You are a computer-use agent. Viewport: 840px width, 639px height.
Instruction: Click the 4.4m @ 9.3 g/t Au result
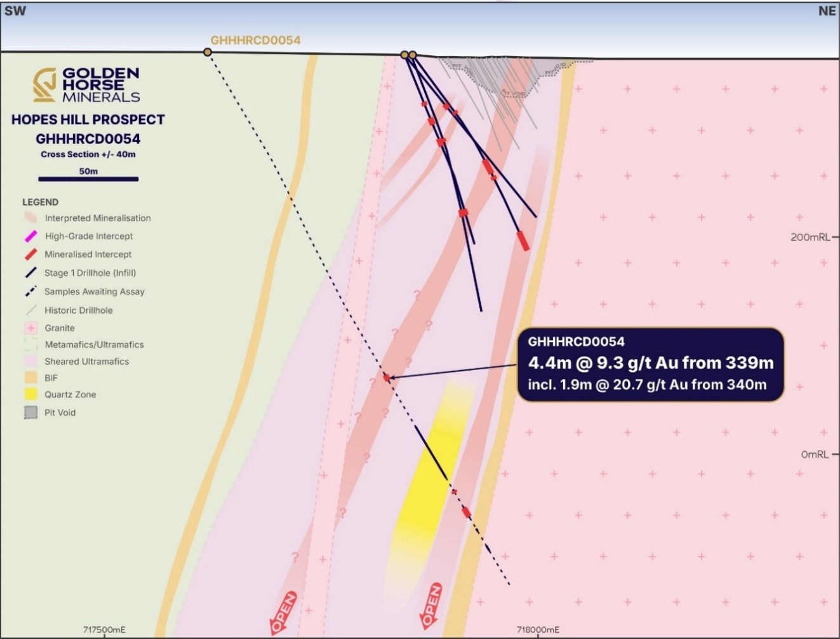pos(651,363)
